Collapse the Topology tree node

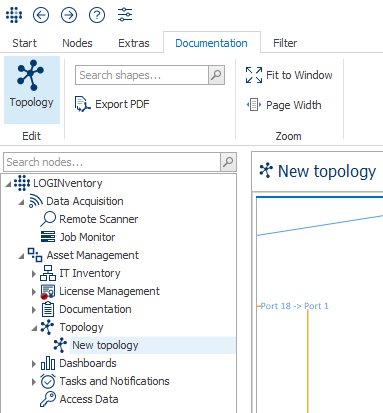coord(34,328)
